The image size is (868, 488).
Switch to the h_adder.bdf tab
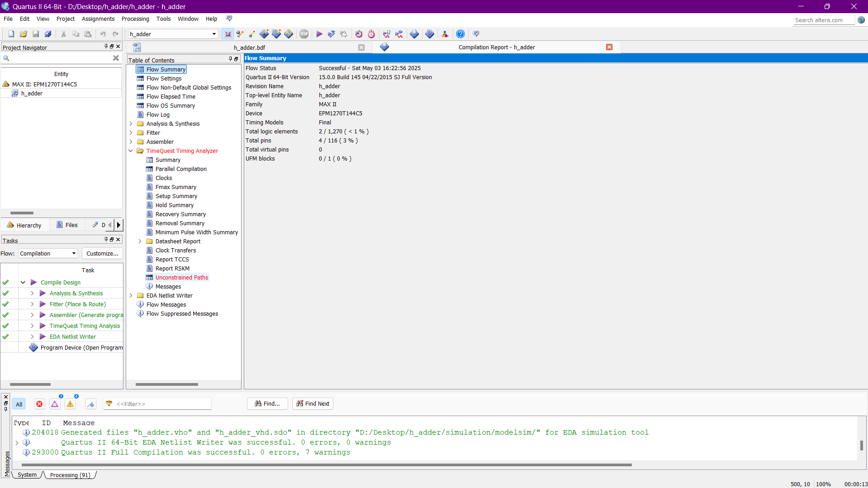[x=249, y=47]
